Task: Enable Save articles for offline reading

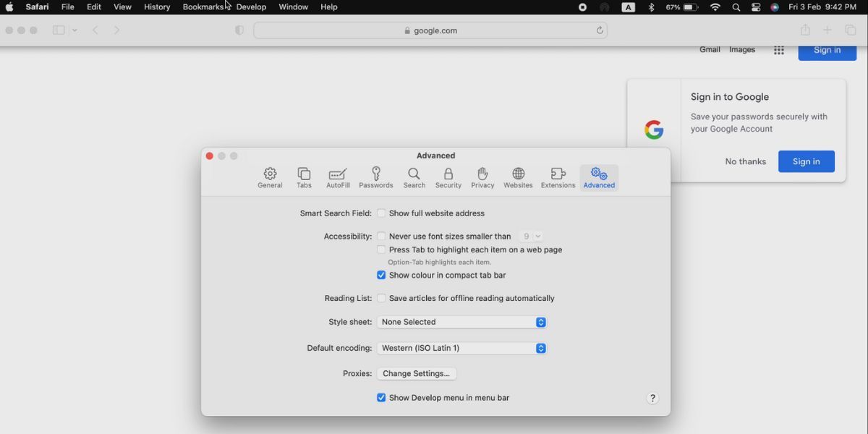Action: (381, 299)
